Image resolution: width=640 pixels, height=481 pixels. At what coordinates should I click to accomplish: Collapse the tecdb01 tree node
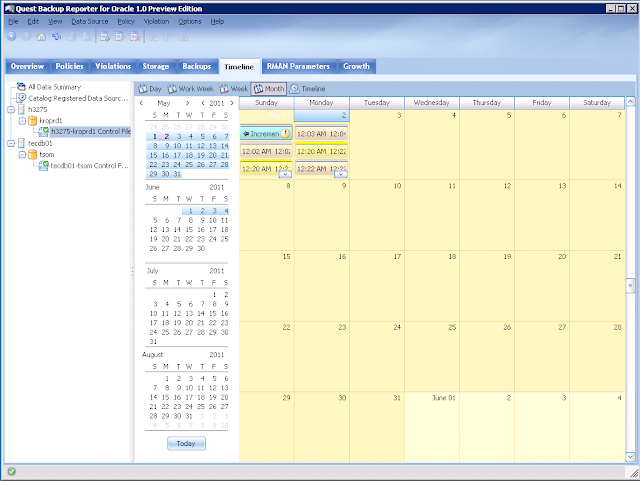tap(11, 143)
